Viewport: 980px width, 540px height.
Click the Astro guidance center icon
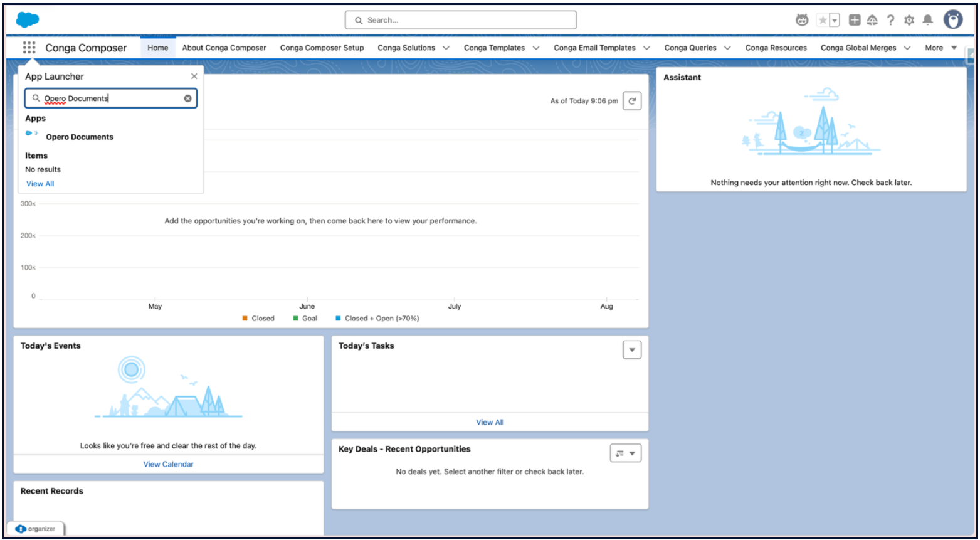tap(802, 20)
